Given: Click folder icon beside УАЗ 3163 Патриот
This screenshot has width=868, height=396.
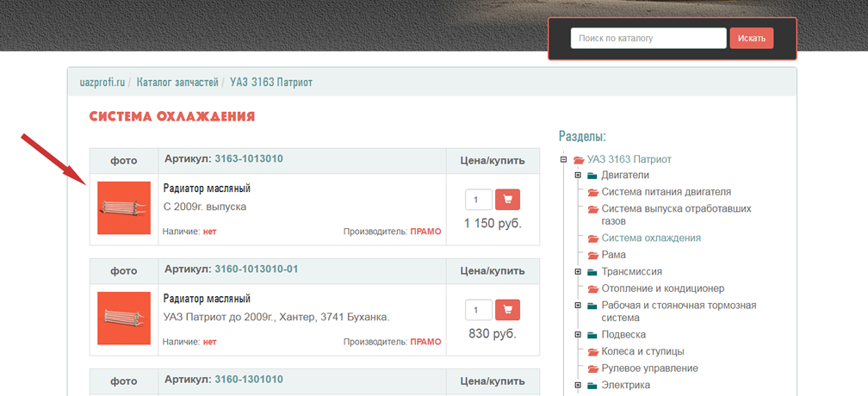Looking at the screenshot, I should (579, 160).
